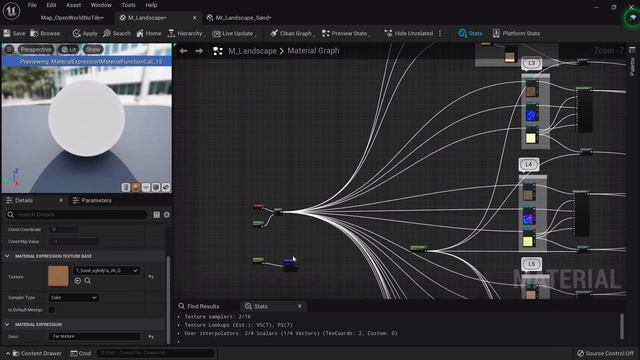Click into the Search Details field
640x360 pixels.
pos(77,215)
